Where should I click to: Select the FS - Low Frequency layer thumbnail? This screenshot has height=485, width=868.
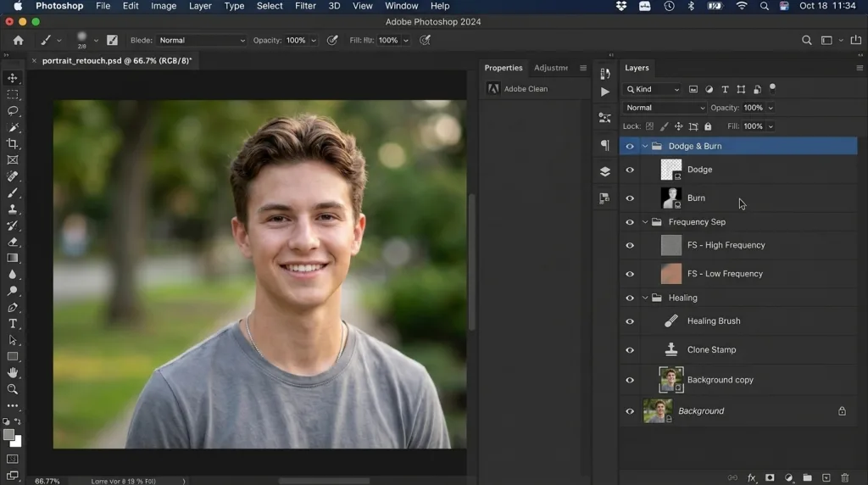click(x=671, y=274)
